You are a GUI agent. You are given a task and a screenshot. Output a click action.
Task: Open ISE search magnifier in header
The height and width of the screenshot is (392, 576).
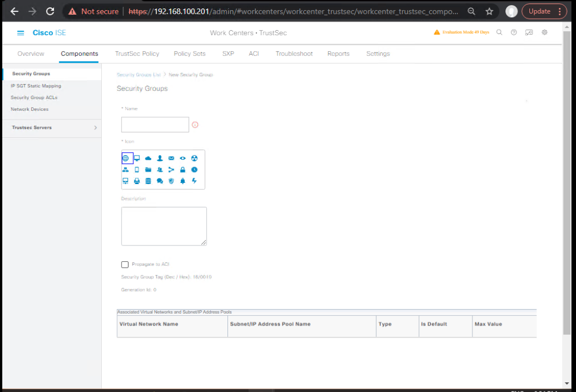[x=499, y=32]
